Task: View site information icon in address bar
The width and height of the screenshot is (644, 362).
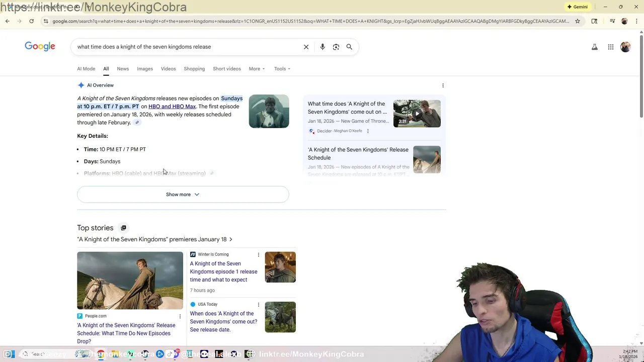Action: point(46,21)
